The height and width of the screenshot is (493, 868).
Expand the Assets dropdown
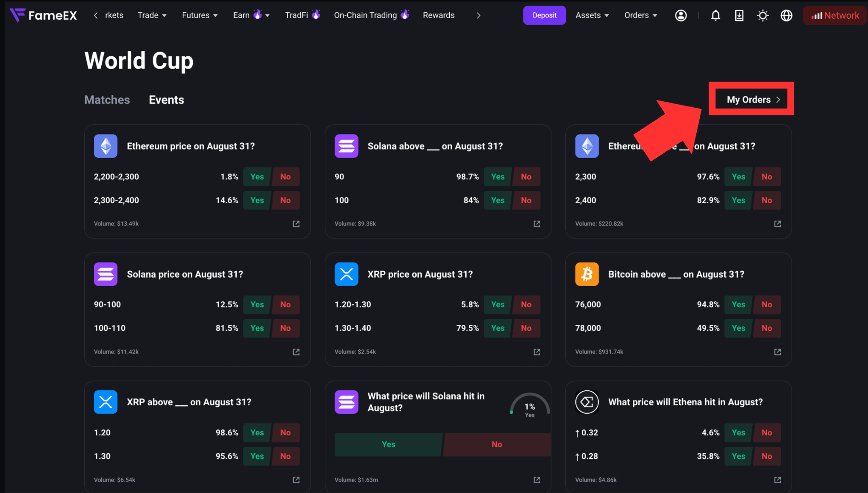pos(592,15)
